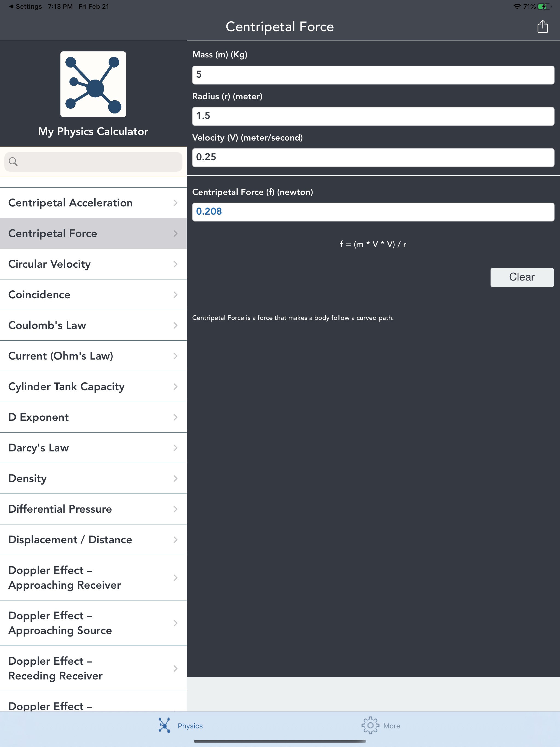Open Darcy's Law disclosure chevron

coord(175,448)
